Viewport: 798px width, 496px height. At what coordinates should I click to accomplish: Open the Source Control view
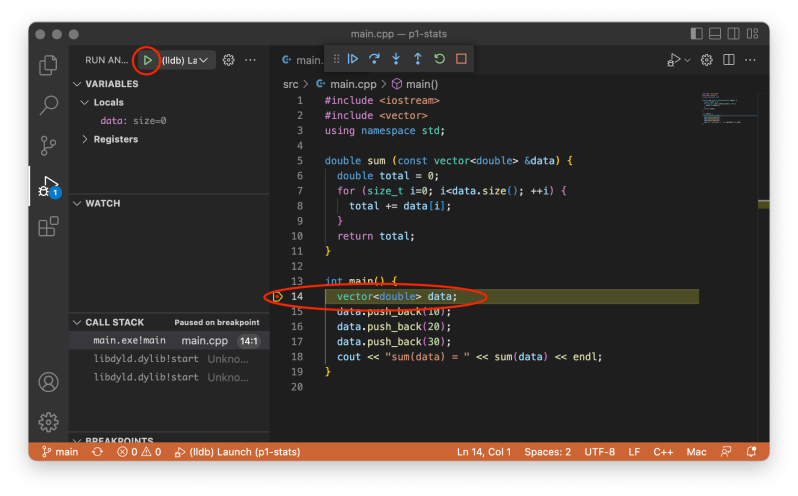(x=48, y=145)
